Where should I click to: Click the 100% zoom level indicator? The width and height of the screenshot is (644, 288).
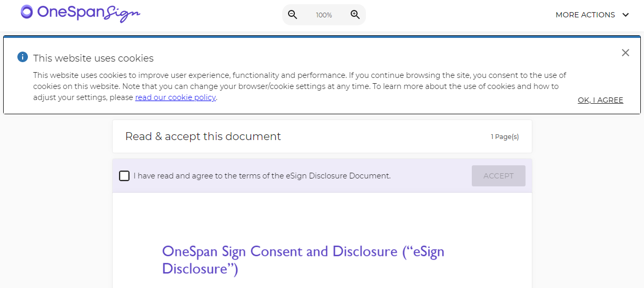click(x=324, y=15)
